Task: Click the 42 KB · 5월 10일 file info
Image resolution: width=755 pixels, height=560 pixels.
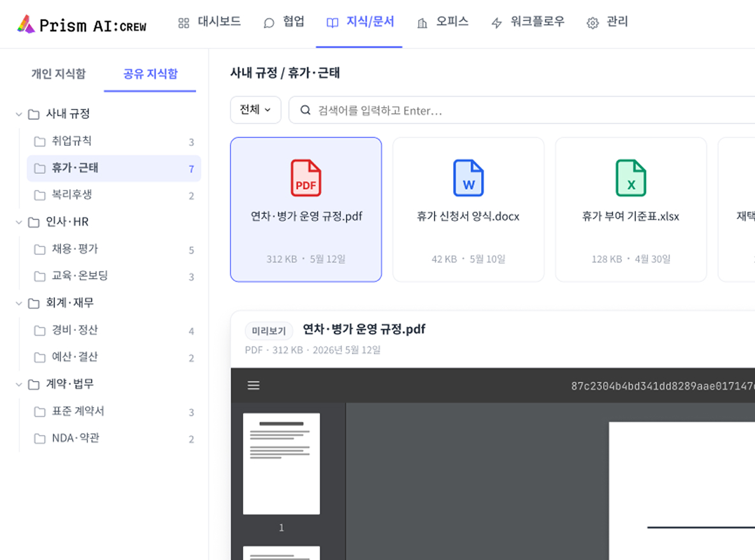Action: (468, 259)
